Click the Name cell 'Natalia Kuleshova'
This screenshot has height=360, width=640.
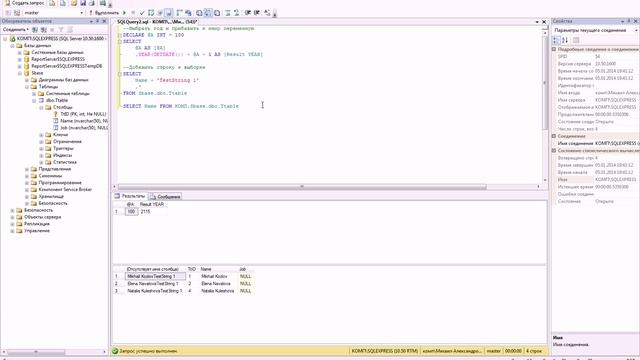[x=218, y=291]
